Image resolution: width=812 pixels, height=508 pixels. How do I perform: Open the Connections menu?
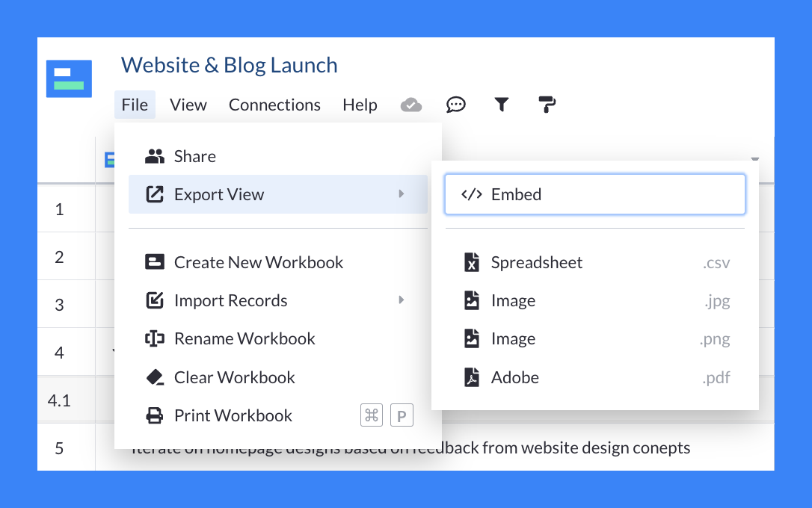274,105
